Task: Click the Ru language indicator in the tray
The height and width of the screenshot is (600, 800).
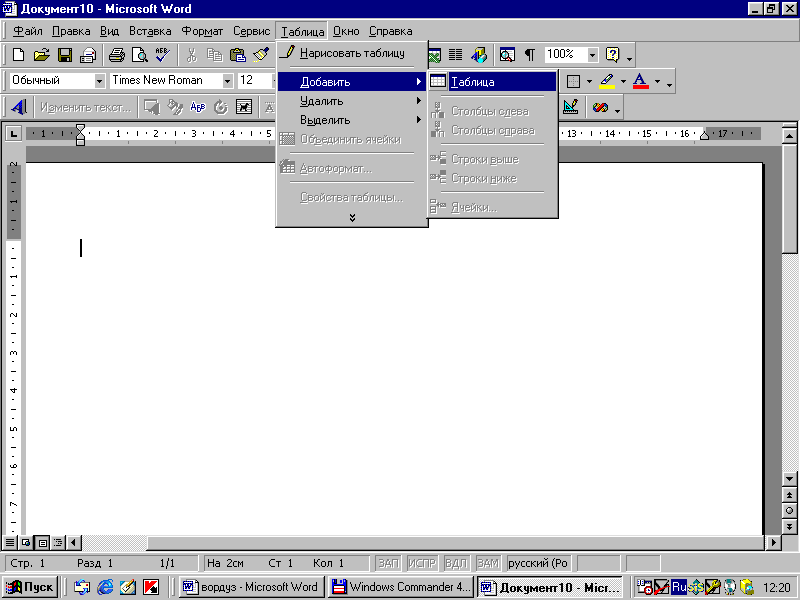Action: 679,587
